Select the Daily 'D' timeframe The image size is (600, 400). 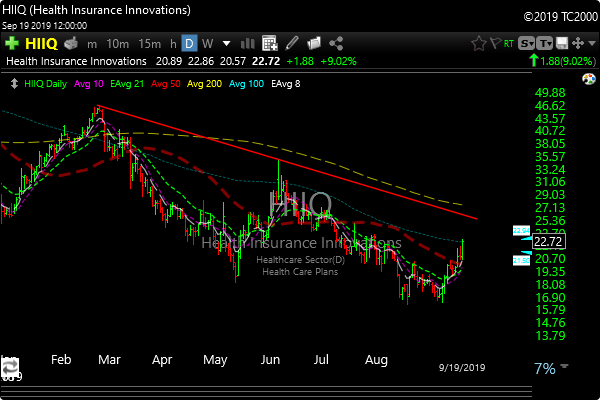click(x=187, y=43)
